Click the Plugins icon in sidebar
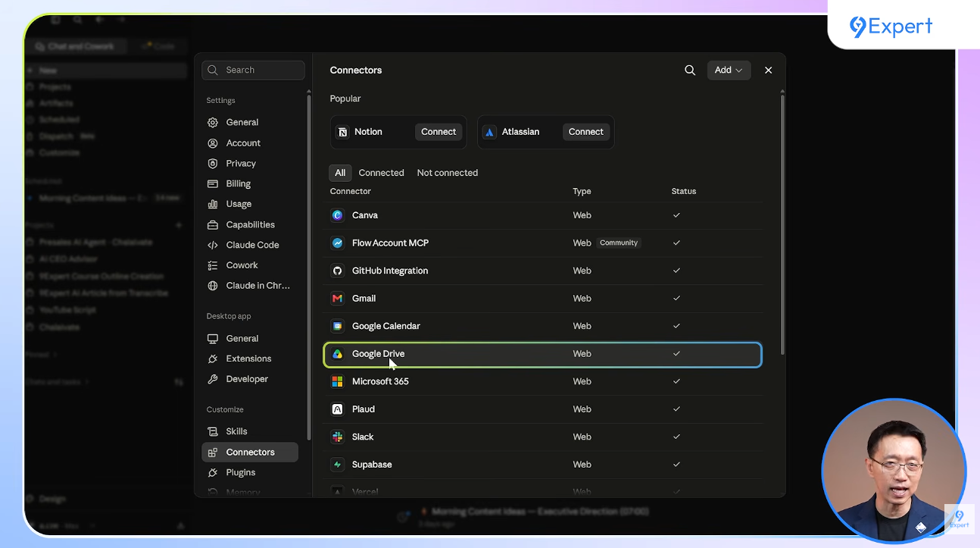980x548 pixels. click(213, 472)
